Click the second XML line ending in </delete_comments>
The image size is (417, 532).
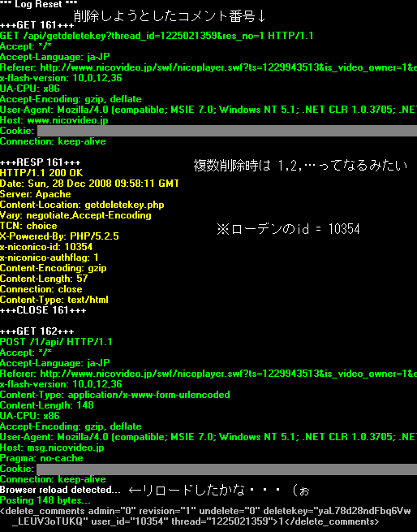coord(196,521)
